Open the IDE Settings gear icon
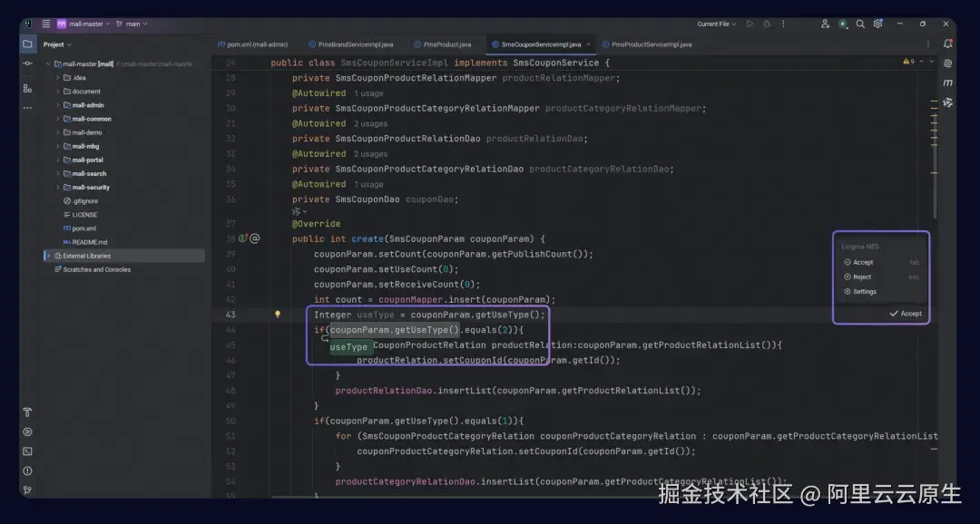The width and height of the screenshot is (980, 524). [x=877, y=24]
